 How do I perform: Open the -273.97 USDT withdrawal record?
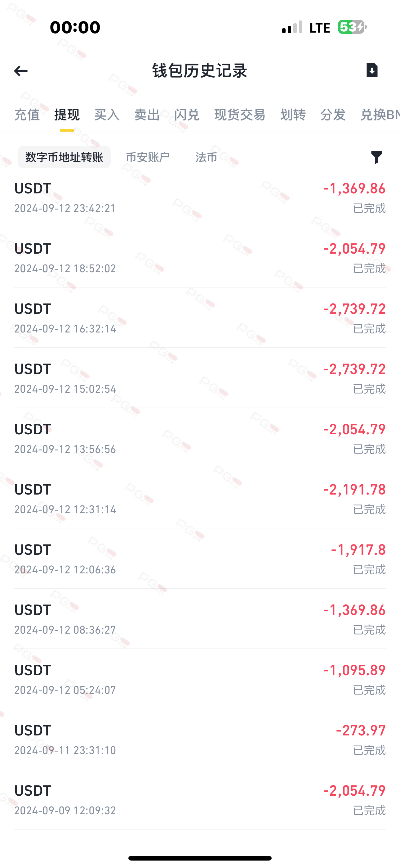(x=200, y=739)
